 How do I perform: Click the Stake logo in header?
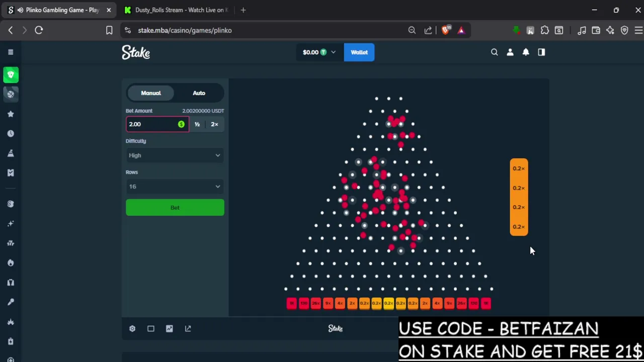(x=136, y=52)
